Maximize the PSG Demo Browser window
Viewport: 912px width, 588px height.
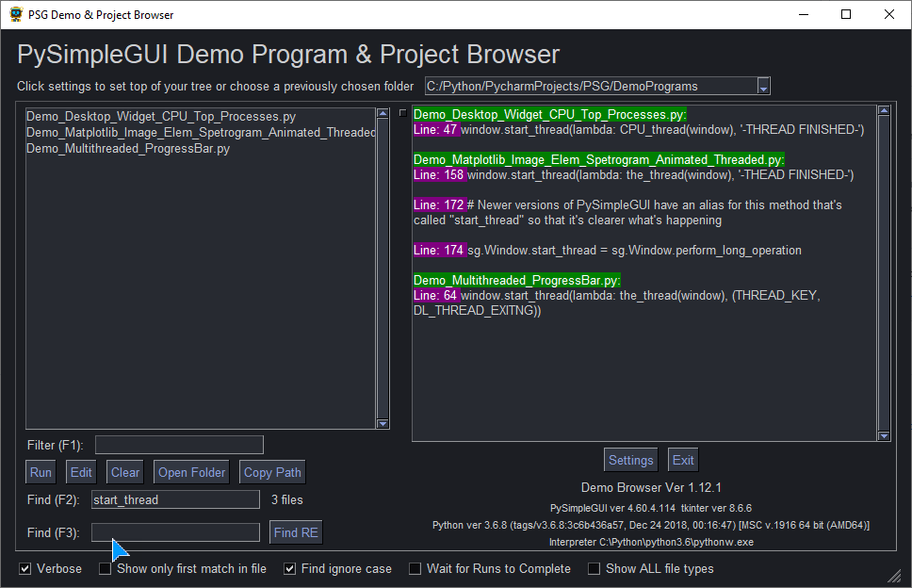[x=846, y=14]
